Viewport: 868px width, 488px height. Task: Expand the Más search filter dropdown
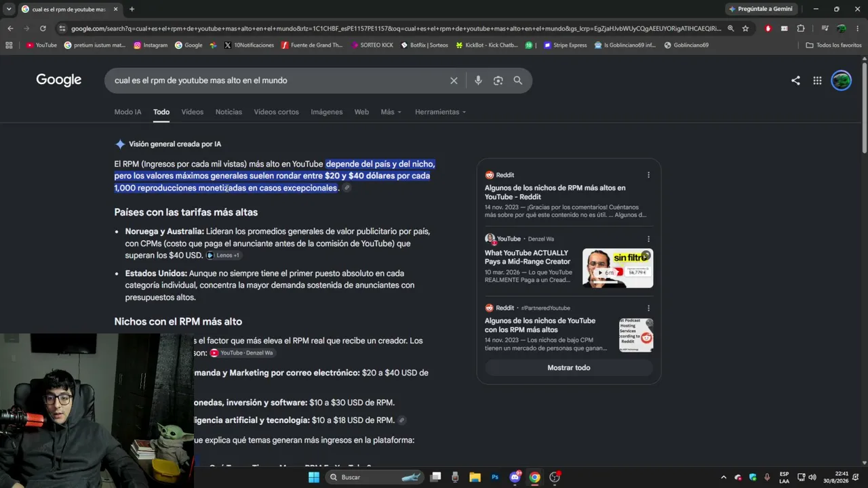pos(391,112)
